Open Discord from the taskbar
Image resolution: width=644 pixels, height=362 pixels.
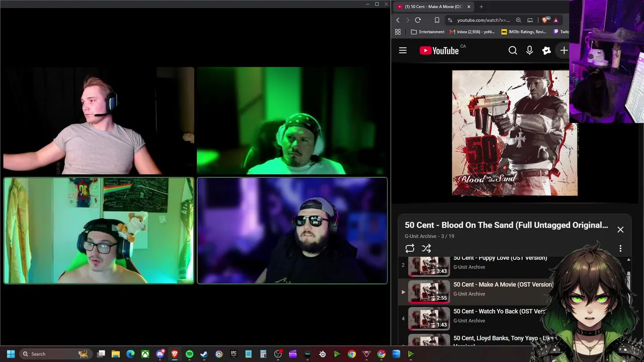point(160,354)
